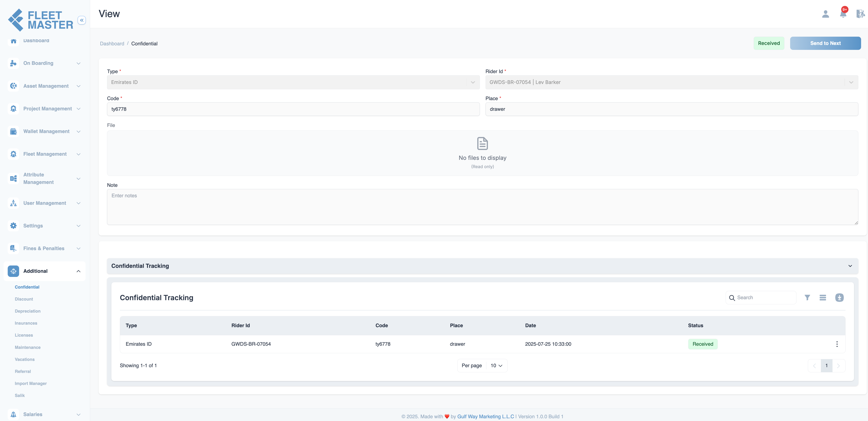Click into the Place field drawer

click(672, 109)
